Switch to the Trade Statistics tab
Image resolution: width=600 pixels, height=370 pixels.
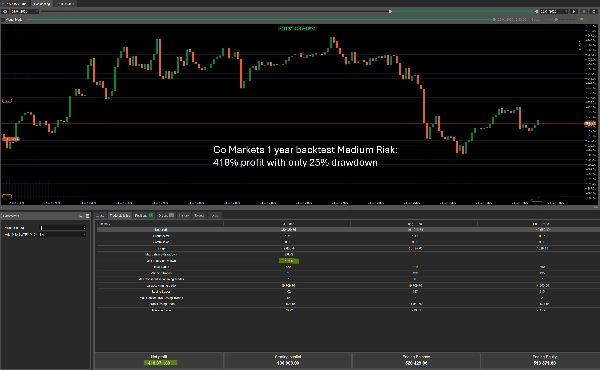[120, 215]
